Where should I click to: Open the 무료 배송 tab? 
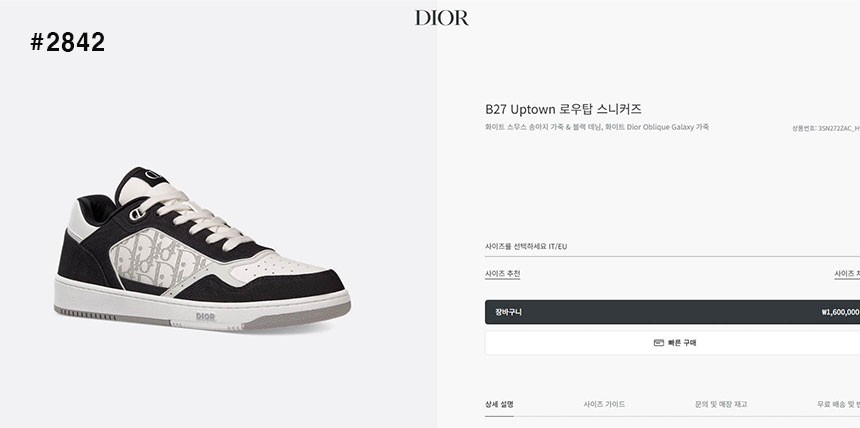tap(838, 404)
